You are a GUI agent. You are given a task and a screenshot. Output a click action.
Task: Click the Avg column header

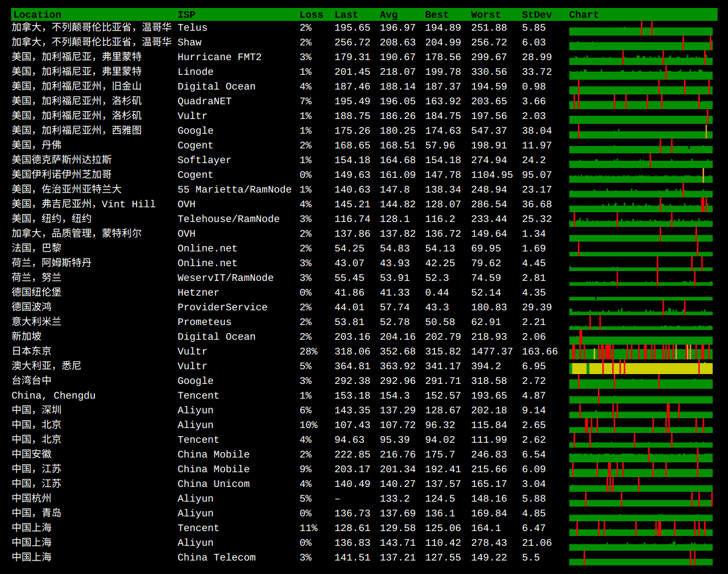click(389, 15)
